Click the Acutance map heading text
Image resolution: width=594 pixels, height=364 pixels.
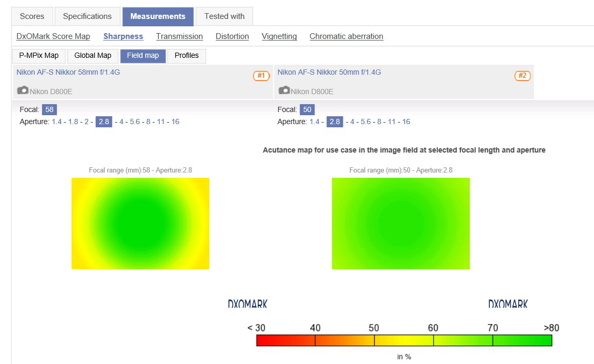(x=404, y=150)
